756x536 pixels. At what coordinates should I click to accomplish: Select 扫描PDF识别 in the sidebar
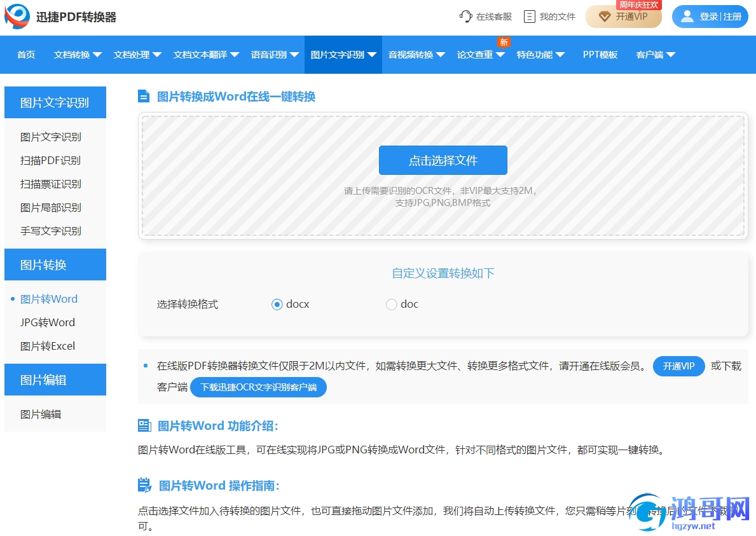click(51, 160)
